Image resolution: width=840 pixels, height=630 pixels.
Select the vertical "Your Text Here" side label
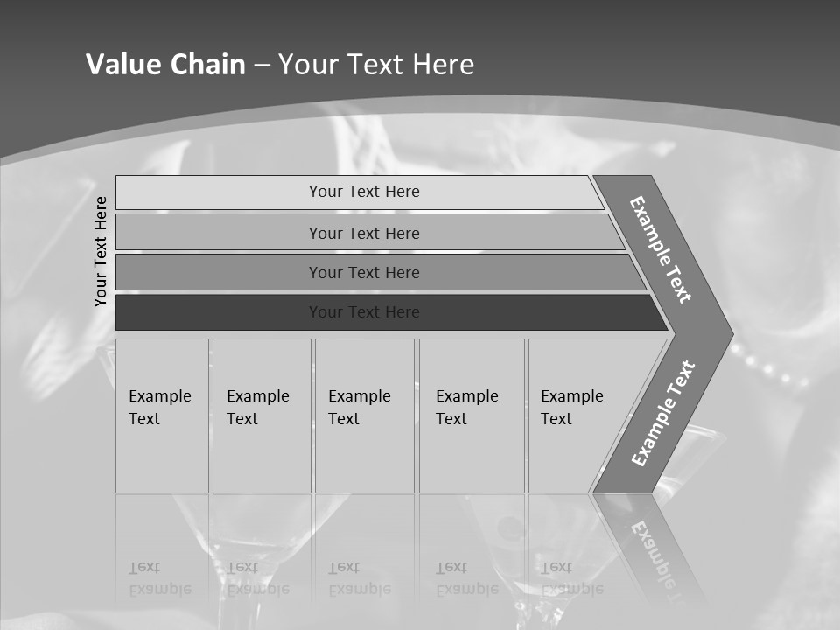click(x=101, y=251)
